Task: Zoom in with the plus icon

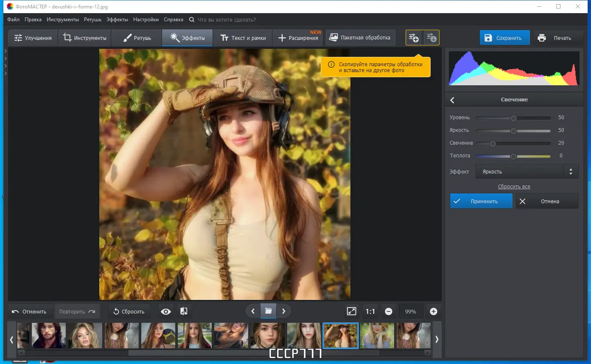Action: point(433,311)
